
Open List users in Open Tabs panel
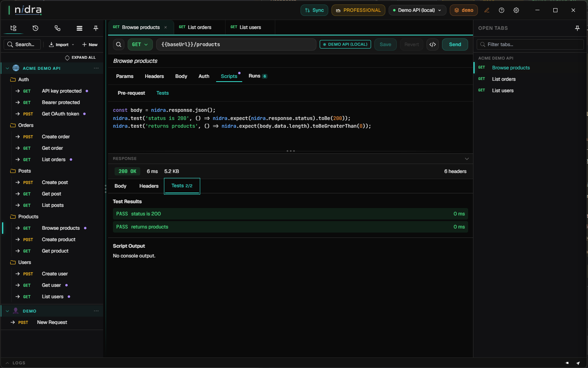click(x=503, y=91)
